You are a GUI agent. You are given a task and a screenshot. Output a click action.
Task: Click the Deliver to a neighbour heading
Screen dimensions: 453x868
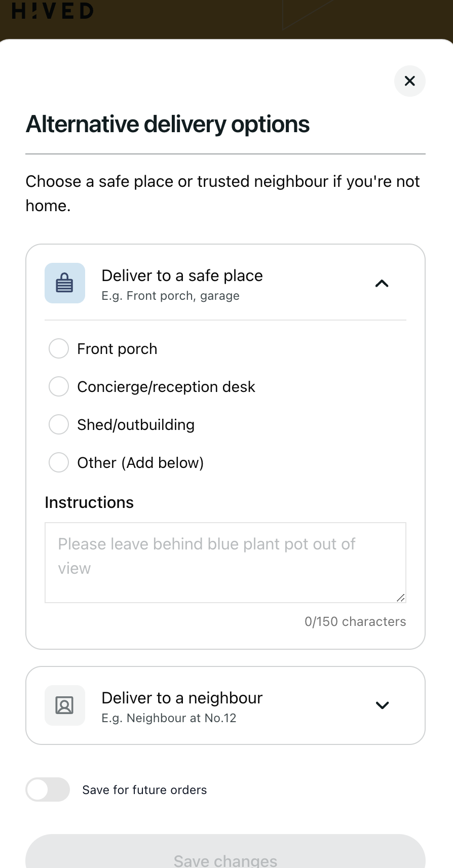[x=182, y=698]
